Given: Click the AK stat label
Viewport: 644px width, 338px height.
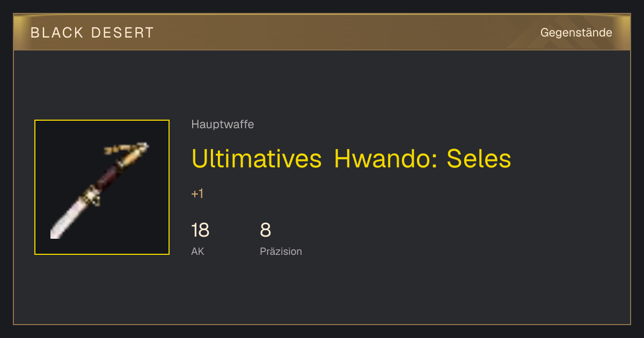Looking at the screenshot, I should (x=197, y=251).
